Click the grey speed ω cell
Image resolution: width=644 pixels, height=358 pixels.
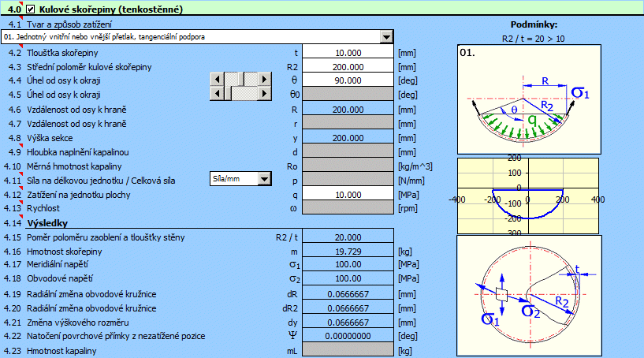348,208
